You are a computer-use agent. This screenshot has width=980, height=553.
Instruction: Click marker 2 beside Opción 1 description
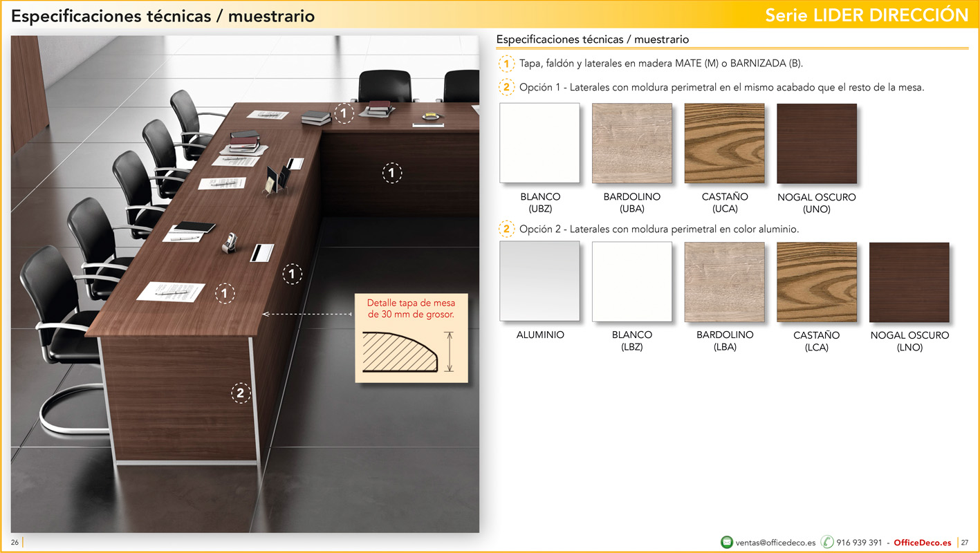(x=507, y=87)
